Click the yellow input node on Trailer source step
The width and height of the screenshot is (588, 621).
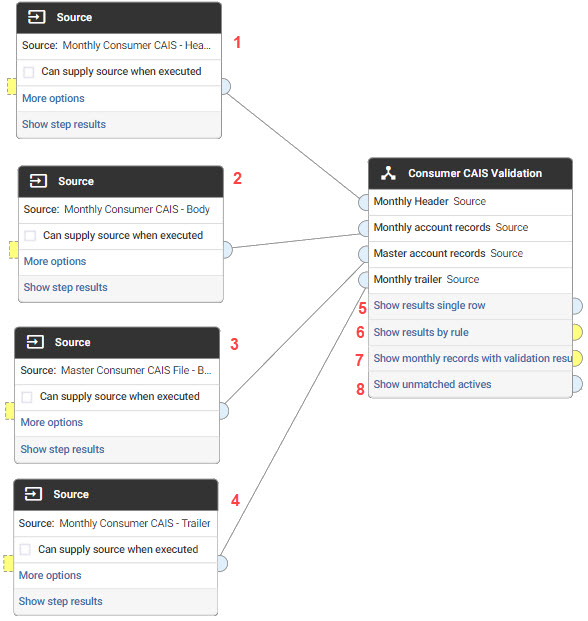tap(9, 563)
